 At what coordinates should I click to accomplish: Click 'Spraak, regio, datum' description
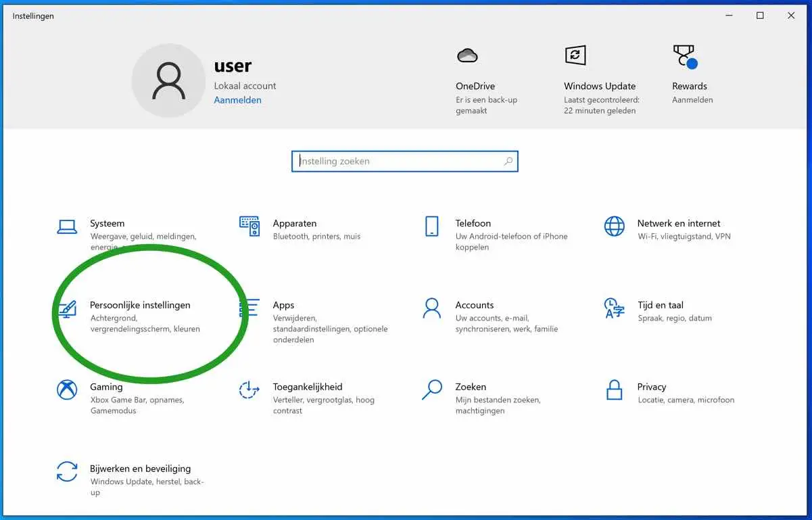[675, 318]
